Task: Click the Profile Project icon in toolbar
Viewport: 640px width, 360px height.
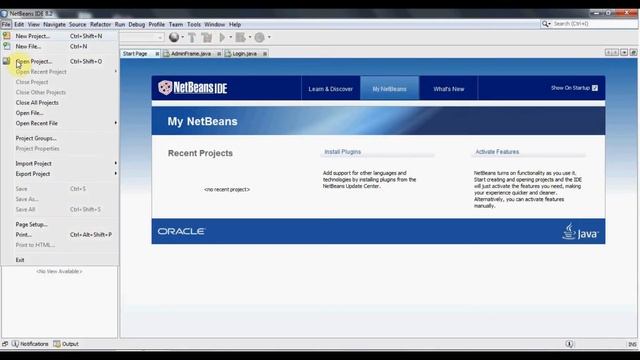Action: click(x=260, y=38)
